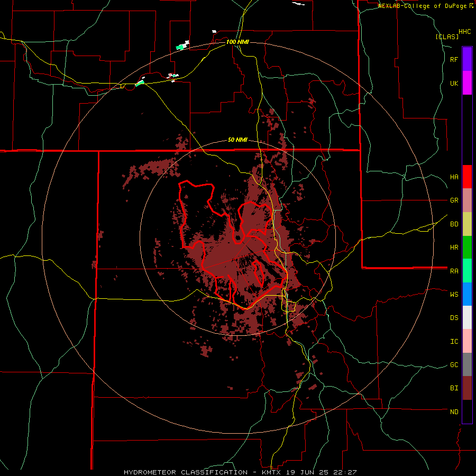Click the green rain echo near 100 NMI ring
476x476 pixels.
[180, 47]
